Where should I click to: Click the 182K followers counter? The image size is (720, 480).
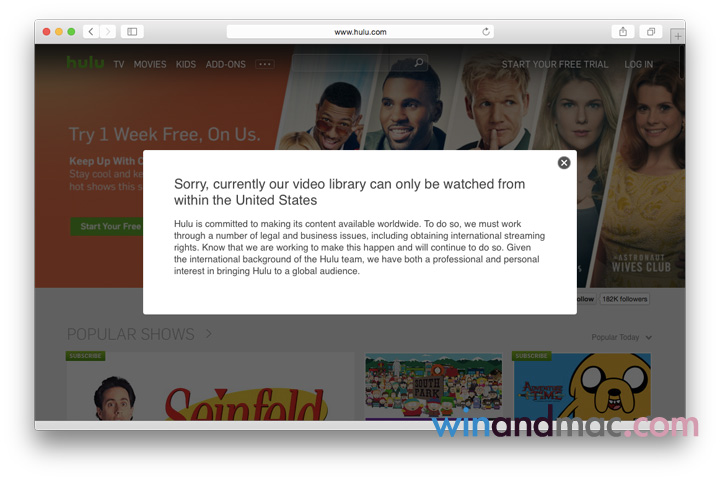tap(624, 299)
